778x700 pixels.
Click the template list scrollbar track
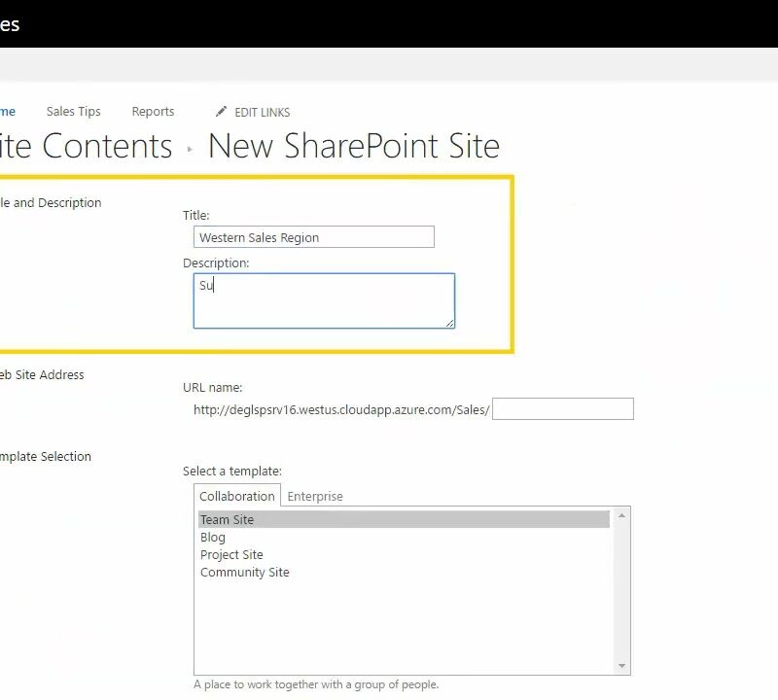click(622, 591)
